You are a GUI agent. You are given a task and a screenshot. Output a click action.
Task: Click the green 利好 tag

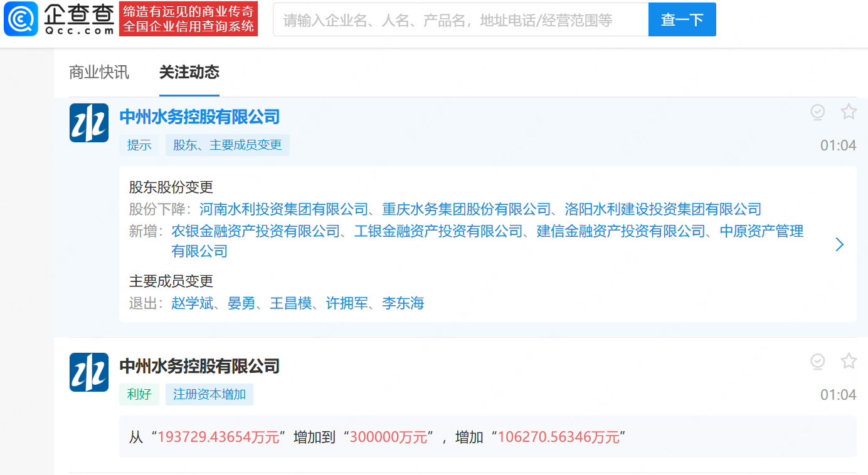[139, 394]
